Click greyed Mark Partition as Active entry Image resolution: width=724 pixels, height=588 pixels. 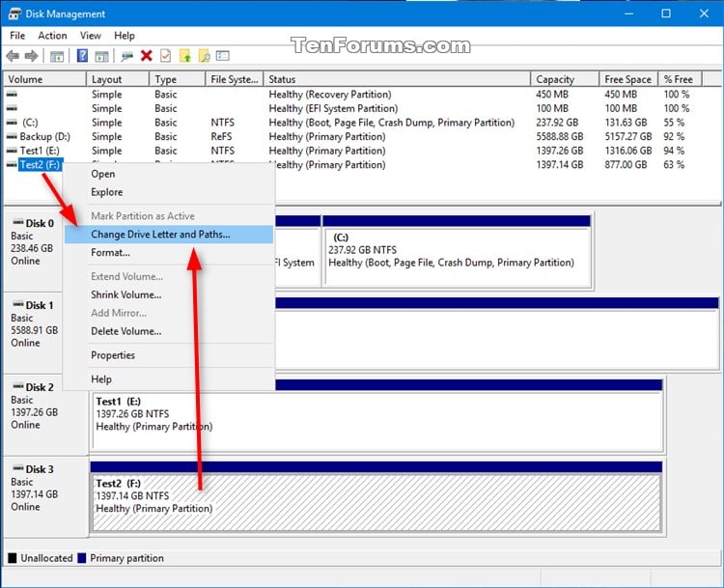tap(169, 216)
